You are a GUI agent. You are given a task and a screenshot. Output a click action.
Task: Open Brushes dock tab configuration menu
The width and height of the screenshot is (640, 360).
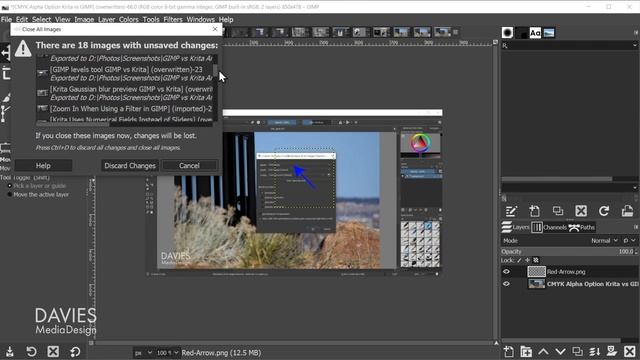pos(636,33)
